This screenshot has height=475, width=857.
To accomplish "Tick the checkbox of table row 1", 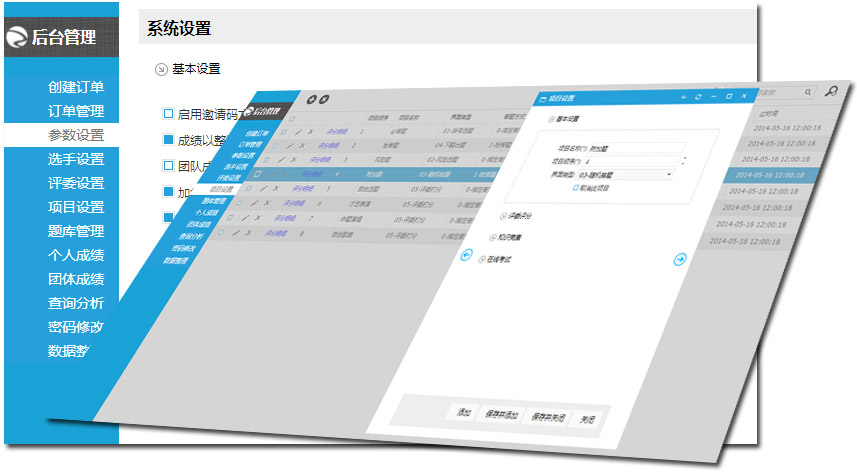I will 284,132.
